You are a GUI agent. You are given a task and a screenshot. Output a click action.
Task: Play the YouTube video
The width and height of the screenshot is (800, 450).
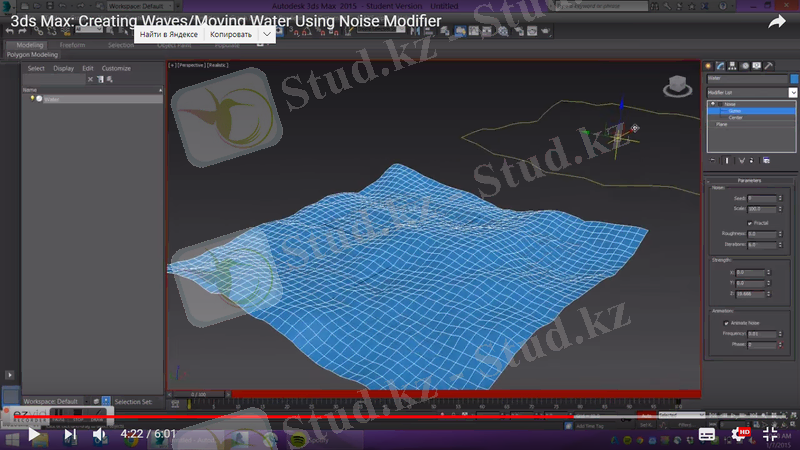pyautogui.click(x=35, y=435)
